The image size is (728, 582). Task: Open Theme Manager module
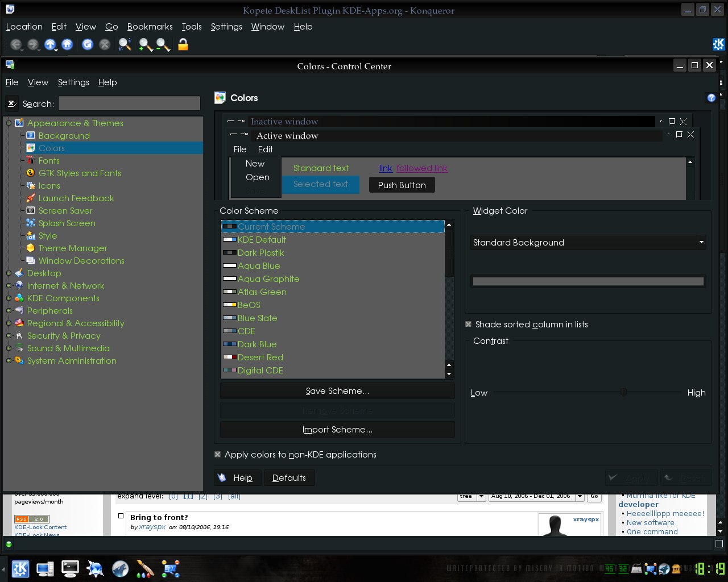(73, 248)
